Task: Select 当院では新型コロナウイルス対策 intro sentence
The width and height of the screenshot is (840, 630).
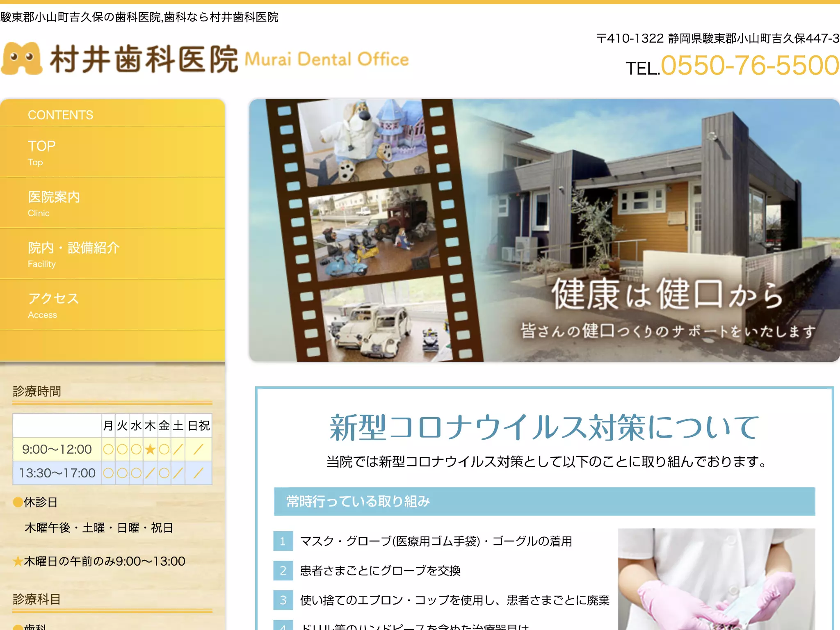Action: click(547, 461)
